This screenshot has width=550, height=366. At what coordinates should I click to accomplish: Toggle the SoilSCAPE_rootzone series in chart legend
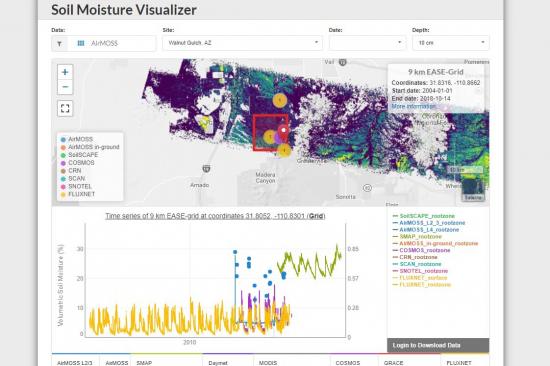pyautogui.click(x=423, y=216)
